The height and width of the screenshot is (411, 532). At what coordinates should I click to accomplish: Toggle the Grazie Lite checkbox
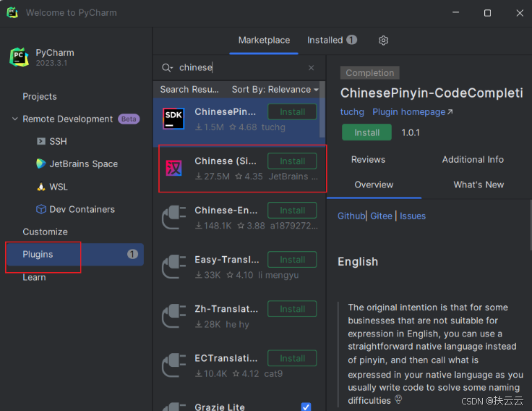(306, 407)
